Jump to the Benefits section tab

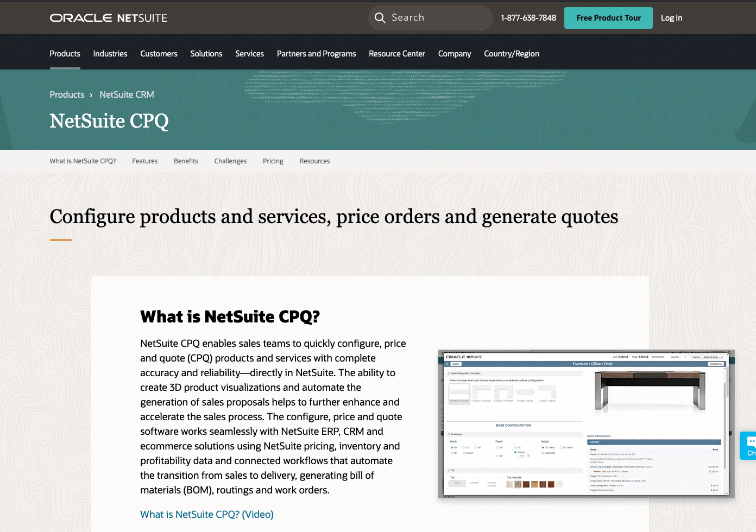(x=186, y=161)
